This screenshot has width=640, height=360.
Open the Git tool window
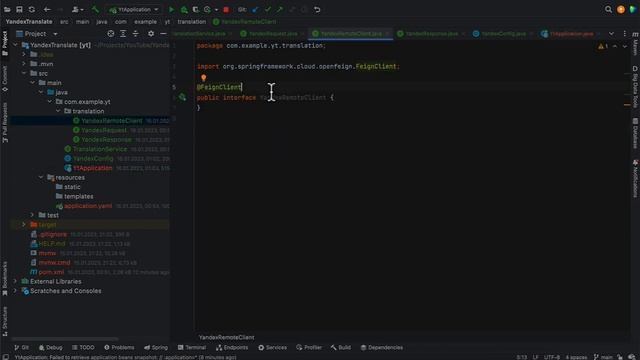tap(22, 347)
